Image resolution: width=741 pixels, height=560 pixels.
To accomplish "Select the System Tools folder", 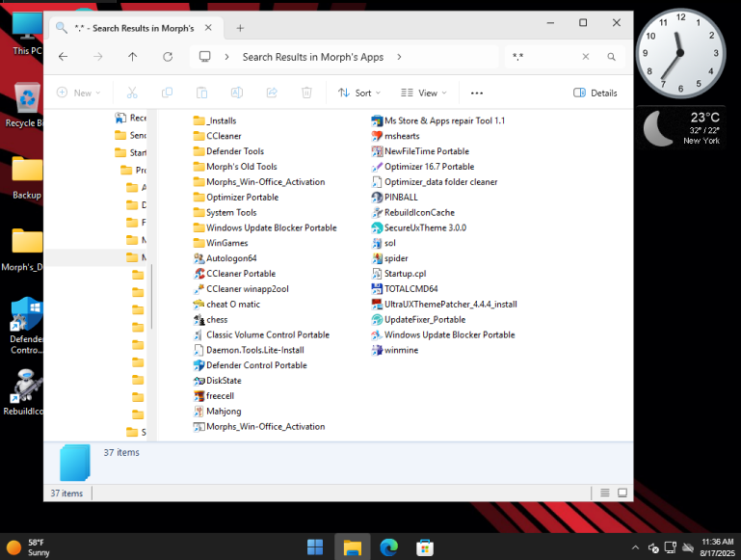I will [x=225, y=213].
